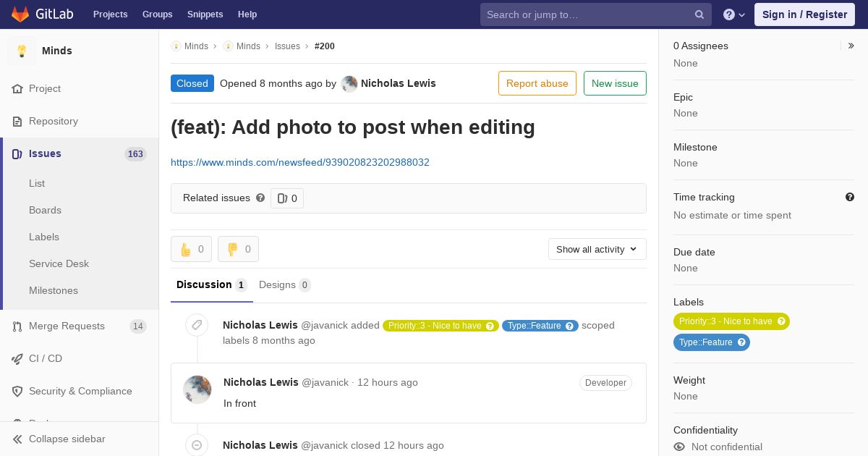Open Nicholas Lewis comment avatar
The image size is (868, 456).
[x=197, y=389]
